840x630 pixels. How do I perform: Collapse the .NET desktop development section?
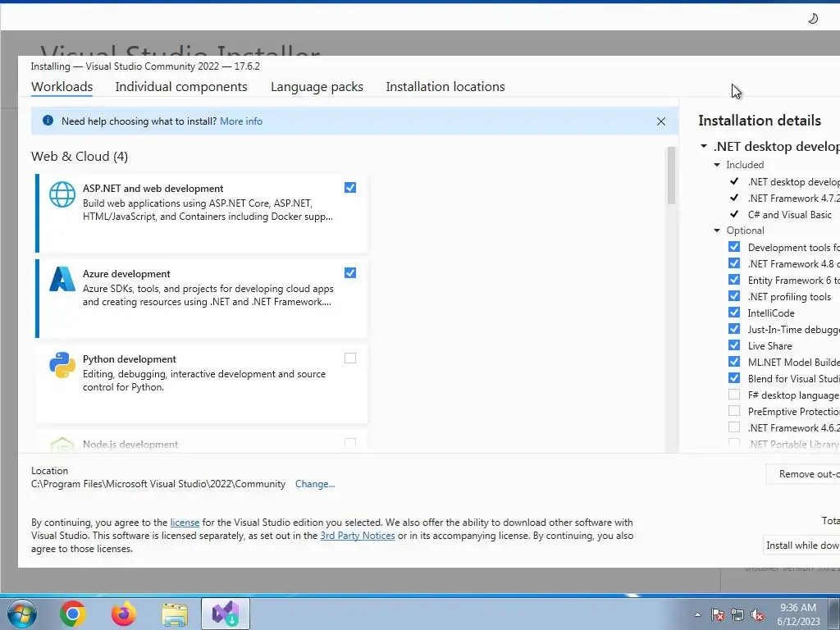[703, 146]
